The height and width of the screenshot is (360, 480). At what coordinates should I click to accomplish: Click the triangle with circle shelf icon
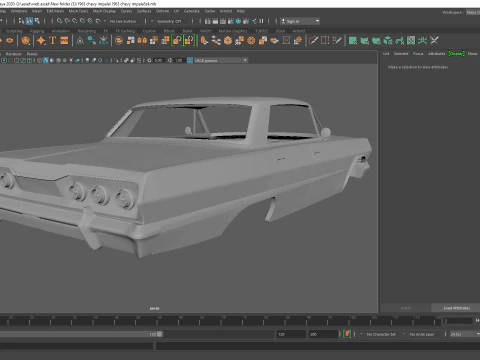80,41
